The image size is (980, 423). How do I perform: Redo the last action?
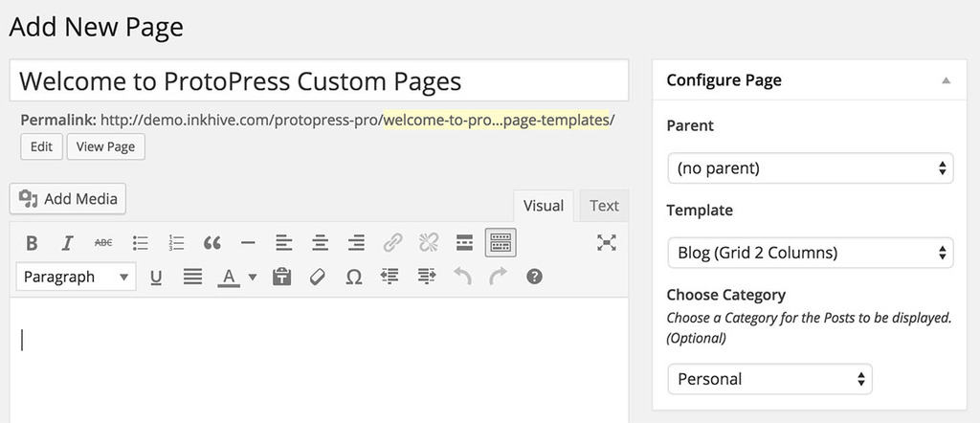498,277
